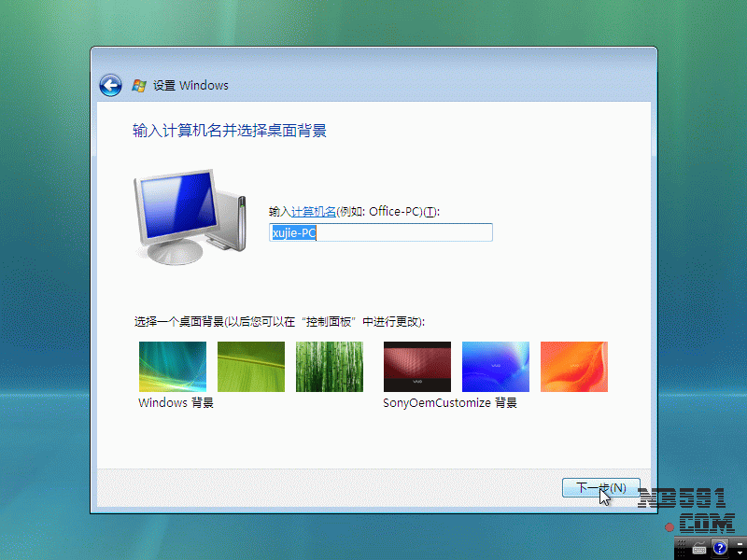Grab the language bar dotted handle
The height and width of the screenshot is (560, 747).
[x=681, y=549]
